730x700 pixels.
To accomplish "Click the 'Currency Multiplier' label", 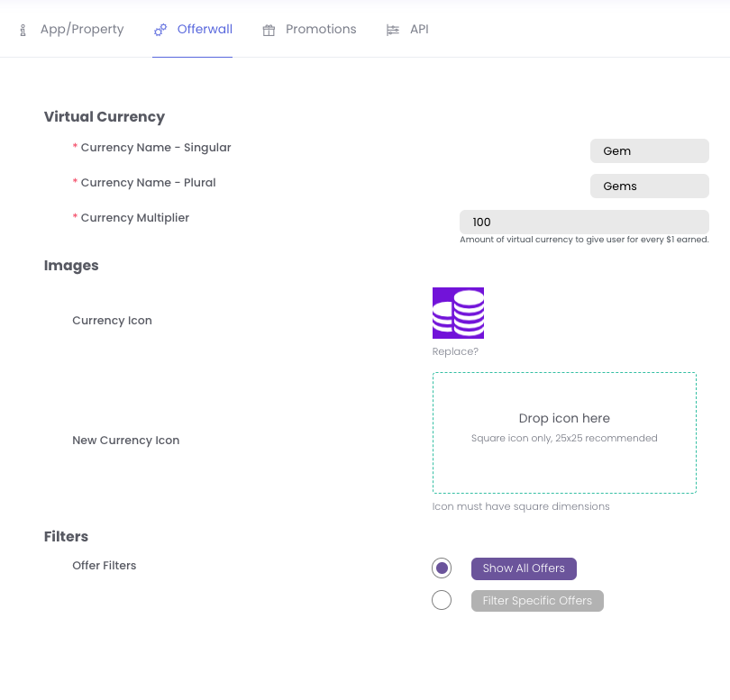I will tap(135, 218).
